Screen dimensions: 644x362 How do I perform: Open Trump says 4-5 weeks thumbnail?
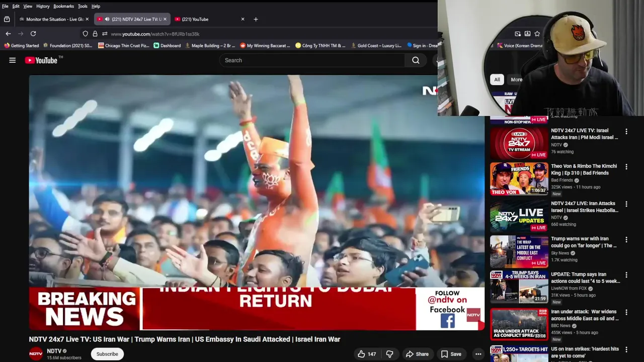[519, 287]
